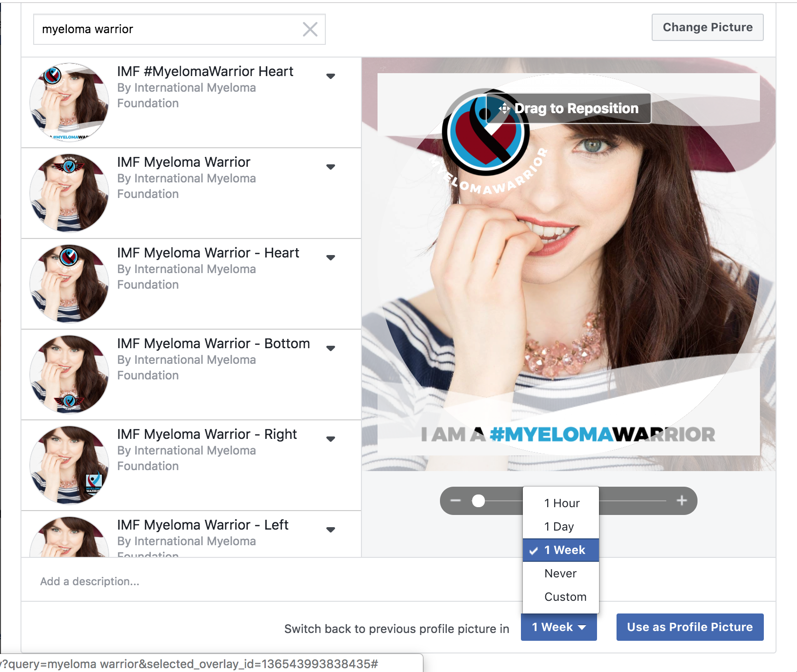Image resolution: width=797 pixels, height=672 pixels.
Task: Select IMF Myeloma Warrior - Heart thumbnail
Action: pyautogui.click(x=69, y=284)
